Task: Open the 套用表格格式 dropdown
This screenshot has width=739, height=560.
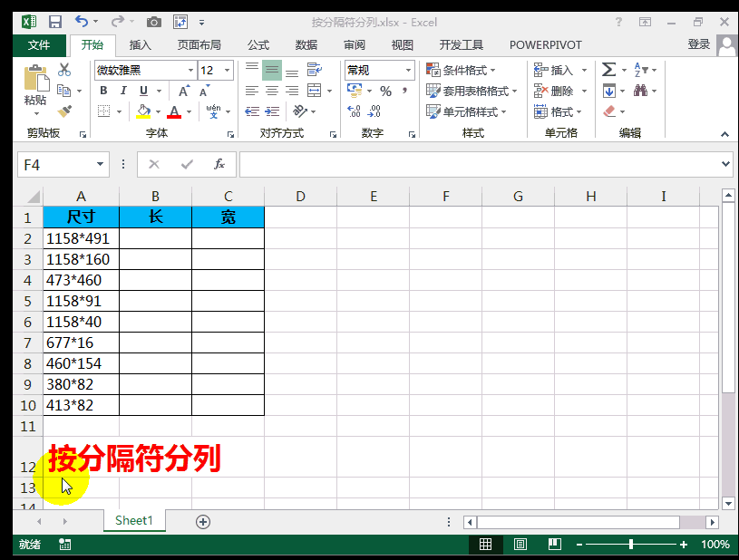Action: tap(472, 91)
